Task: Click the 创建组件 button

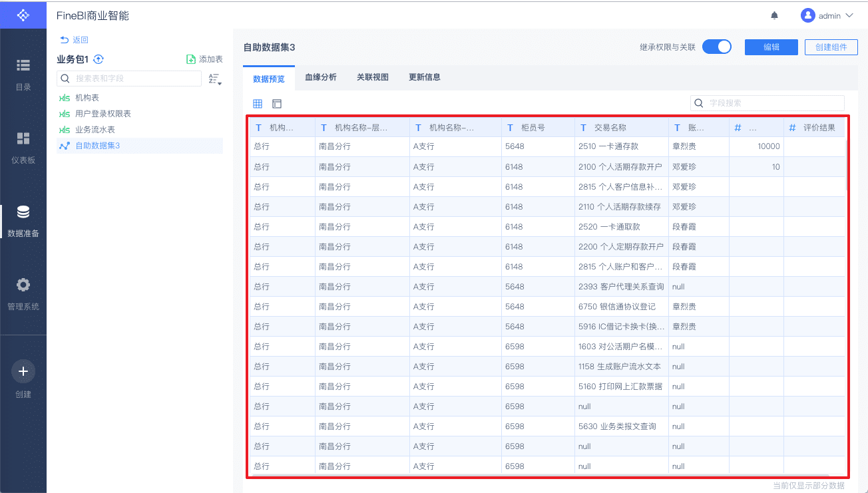Action: click(831, 47)
